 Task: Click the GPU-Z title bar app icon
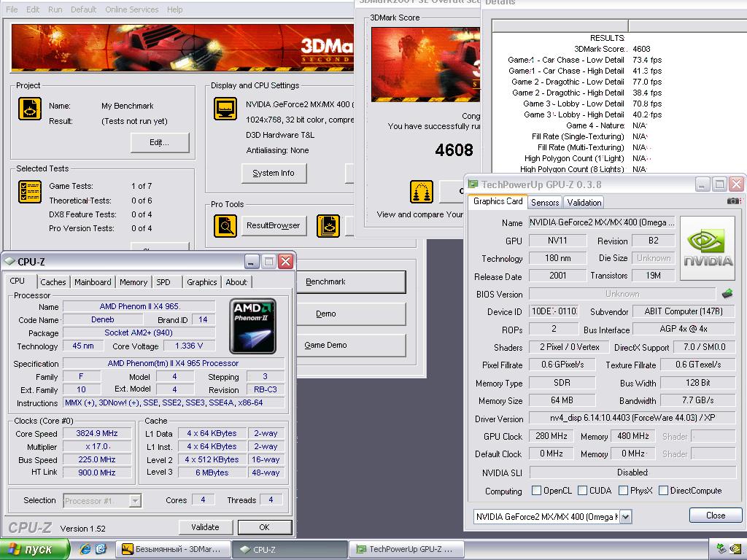473,184
